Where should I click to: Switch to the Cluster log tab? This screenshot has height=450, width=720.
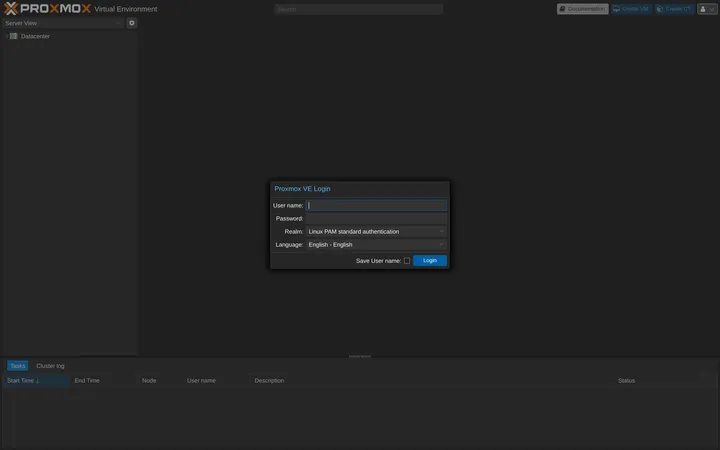50,366
